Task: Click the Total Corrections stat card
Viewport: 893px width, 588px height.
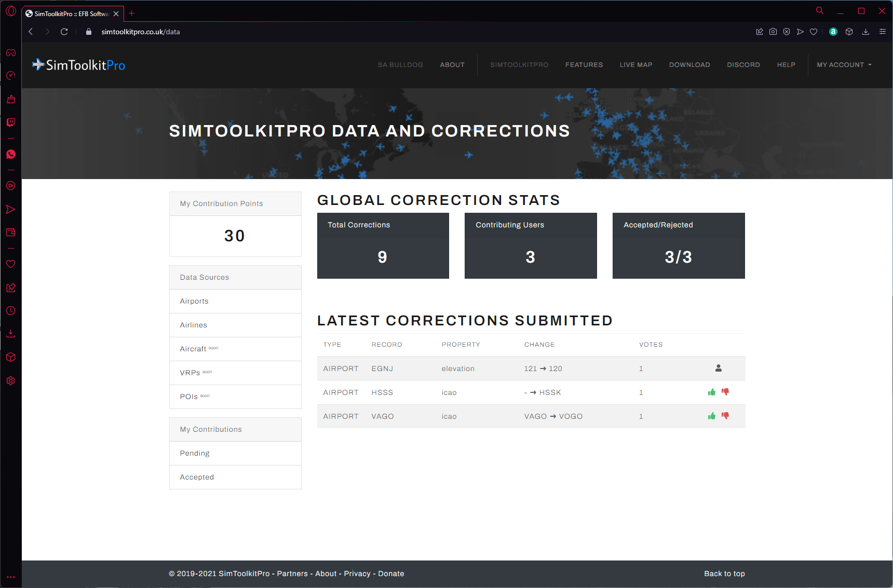Action: (383, 245)
